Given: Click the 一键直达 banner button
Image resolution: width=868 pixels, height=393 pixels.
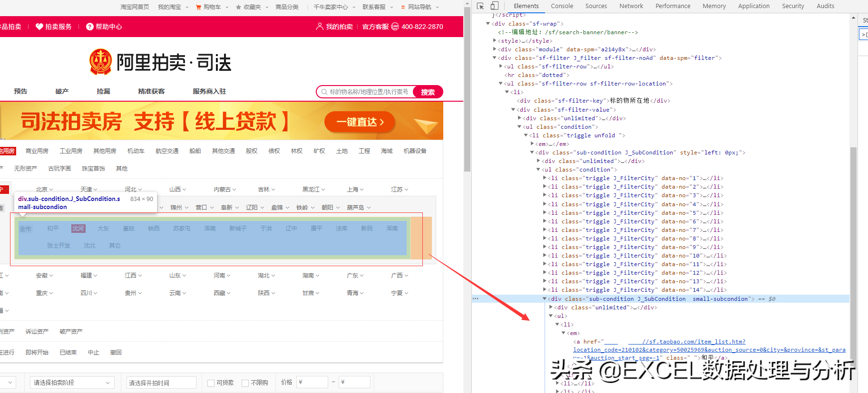Looking at the screenshot, I should (x=360, y=122).
